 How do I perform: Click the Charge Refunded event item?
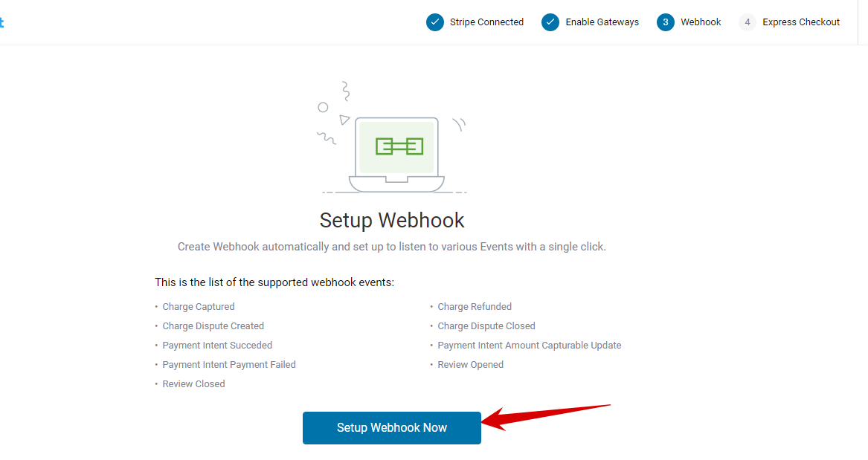(475, 307)
